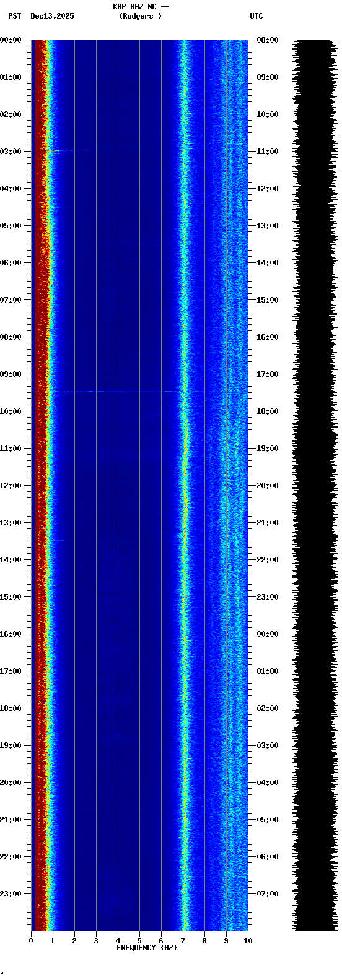Screen dimensions: 342x980
Task: Click the 23:00 PST time label
Action: 11,894
